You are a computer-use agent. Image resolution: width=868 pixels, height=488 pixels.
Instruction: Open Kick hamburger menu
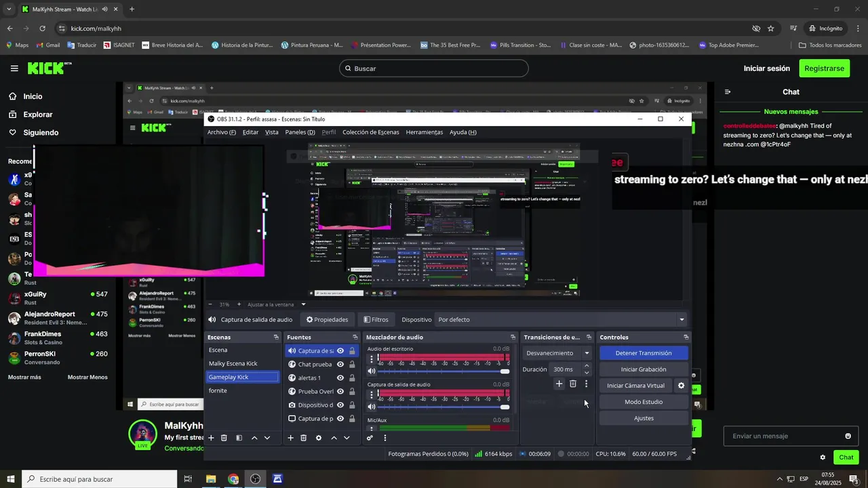click(14, 68)
